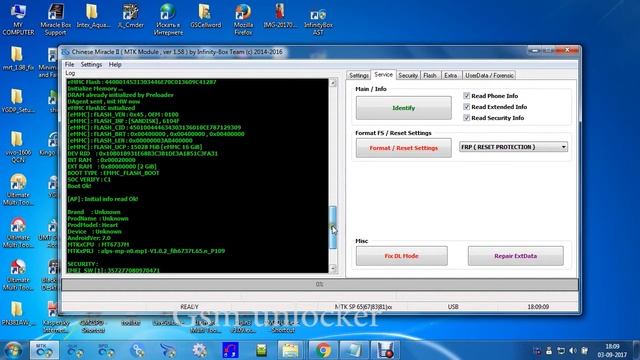Open the GSCellword folder on desktop

tap(205, 16)
